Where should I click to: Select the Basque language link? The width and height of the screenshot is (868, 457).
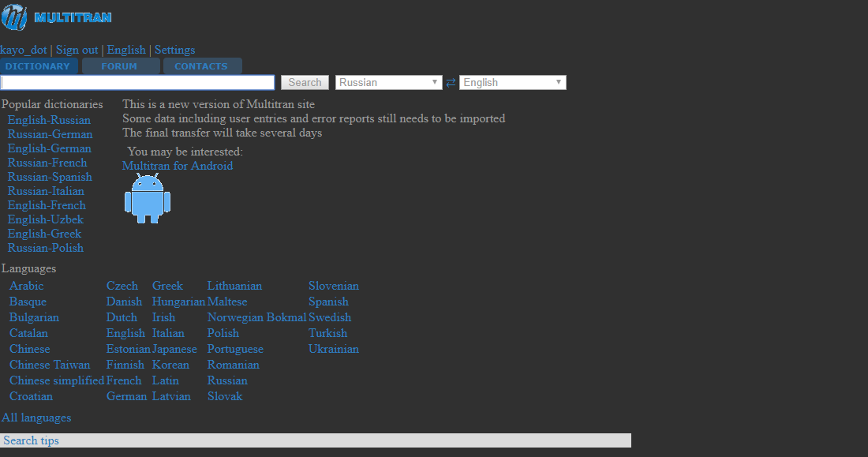[28, 302]
